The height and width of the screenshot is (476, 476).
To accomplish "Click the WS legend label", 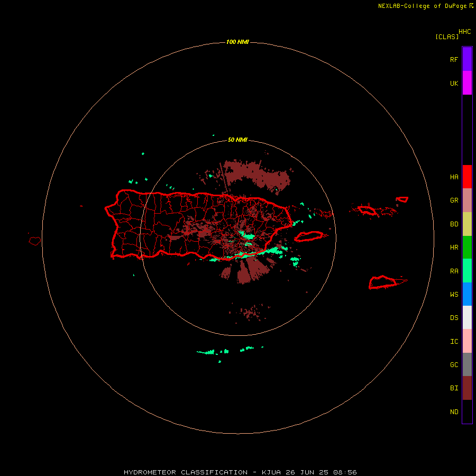I will (454, 294).
